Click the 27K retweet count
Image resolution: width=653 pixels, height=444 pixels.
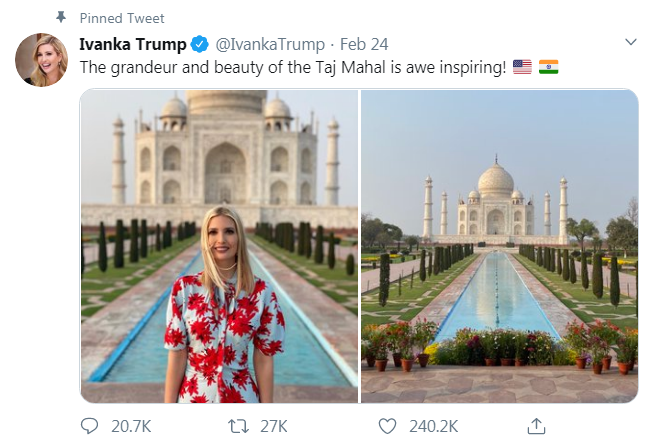pyautogui.click(x=273, y=426)
